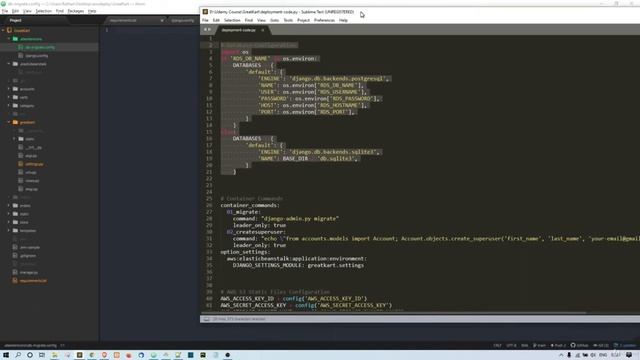Open the Preferences menu in Sublime Text

click(x=324, y=20)
